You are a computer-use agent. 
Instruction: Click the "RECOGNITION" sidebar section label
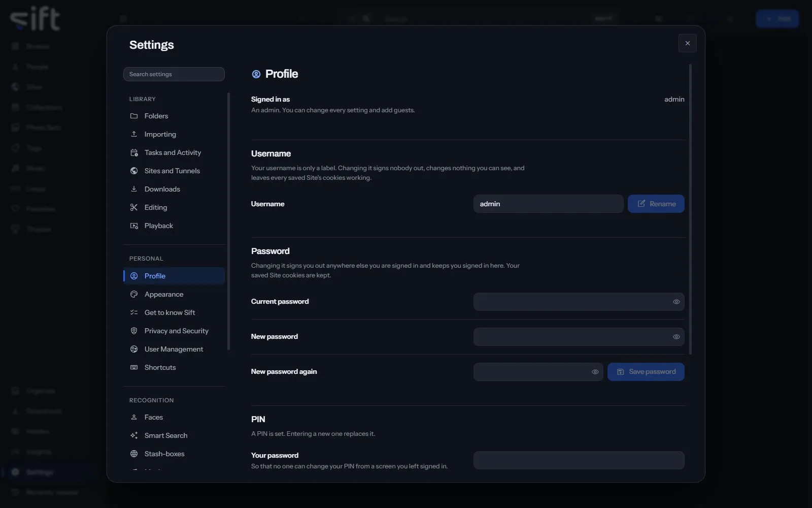coord(152,400)
